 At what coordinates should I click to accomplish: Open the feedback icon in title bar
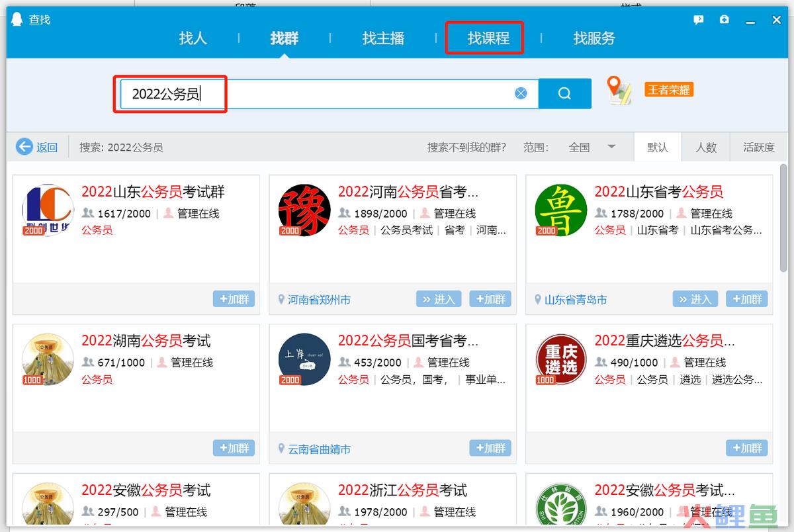click(x=699, y=20)
